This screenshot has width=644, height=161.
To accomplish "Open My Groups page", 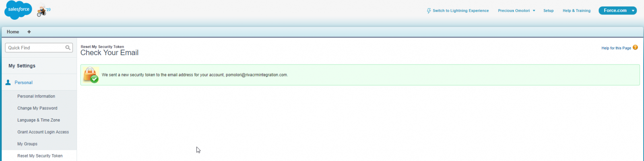I will (27, 144).
